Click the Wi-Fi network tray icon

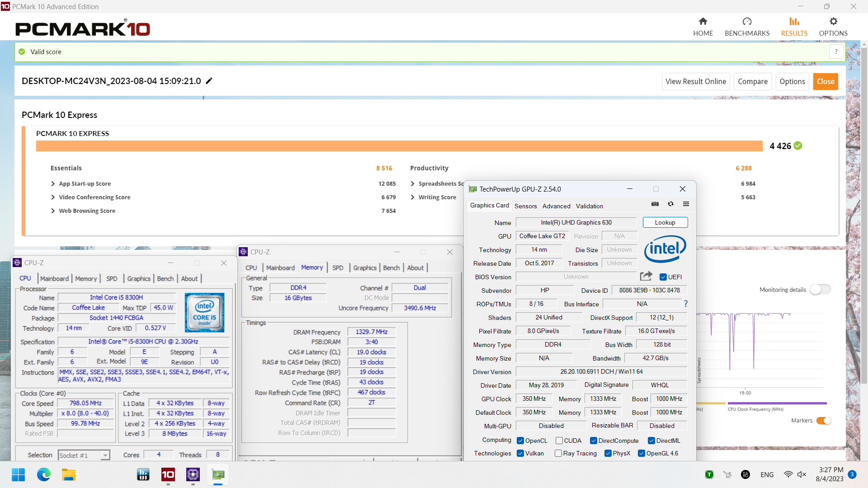[x=788, y=474]
